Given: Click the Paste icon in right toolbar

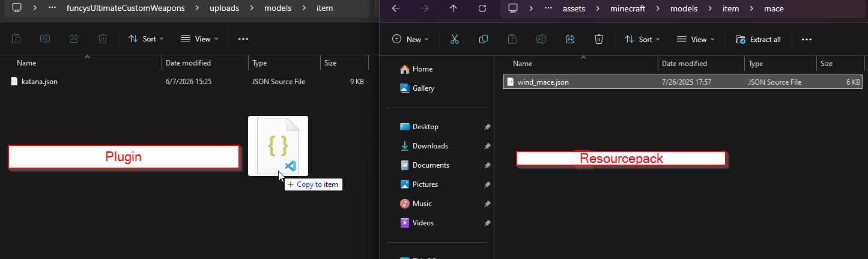Looking at the screenshot, I should 512,39.
